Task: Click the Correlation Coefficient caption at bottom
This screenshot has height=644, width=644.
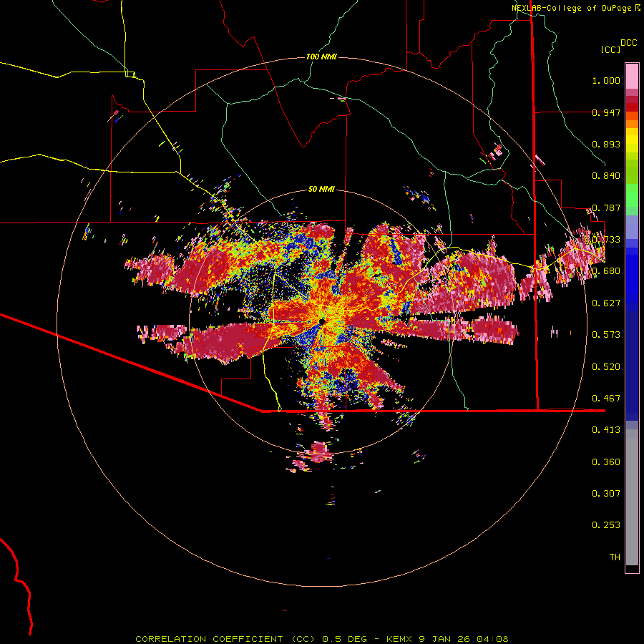Action: pyautogui.click(x=321, y=639)
